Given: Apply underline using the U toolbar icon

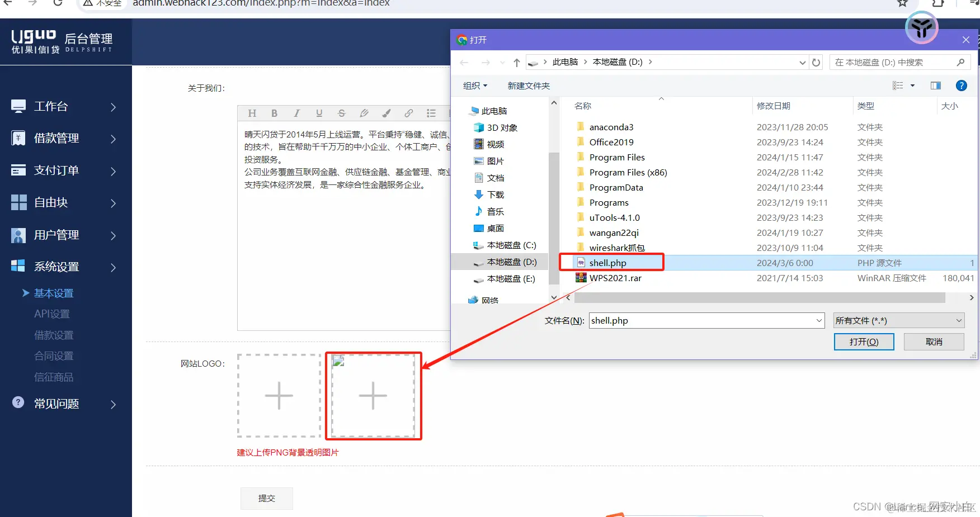Looking at the screenshot, I should 319,113.
